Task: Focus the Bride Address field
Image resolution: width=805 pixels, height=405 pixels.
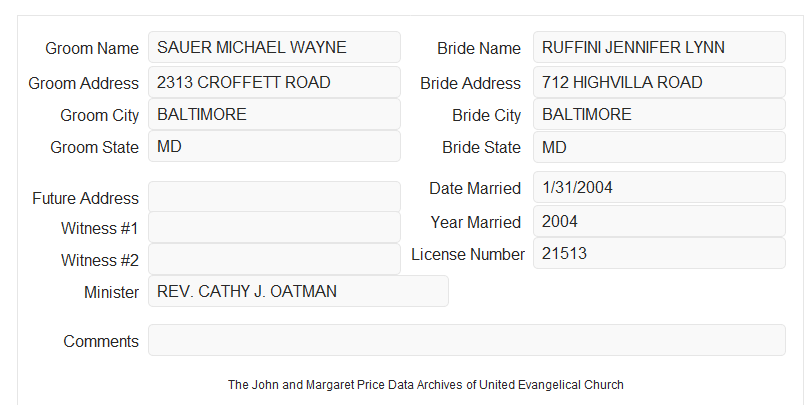Action: pyautogui.click(x=659, y=82)
